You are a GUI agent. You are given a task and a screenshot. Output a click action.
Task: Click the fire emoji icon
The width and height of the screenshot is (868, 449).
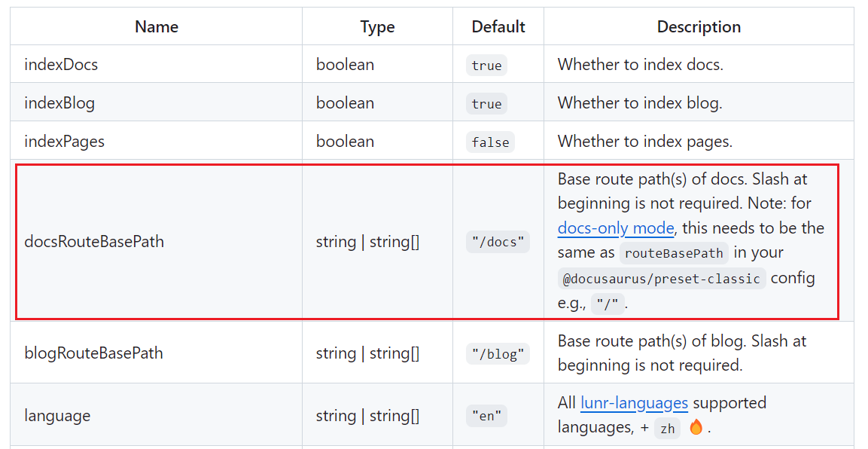pos(696,427)
